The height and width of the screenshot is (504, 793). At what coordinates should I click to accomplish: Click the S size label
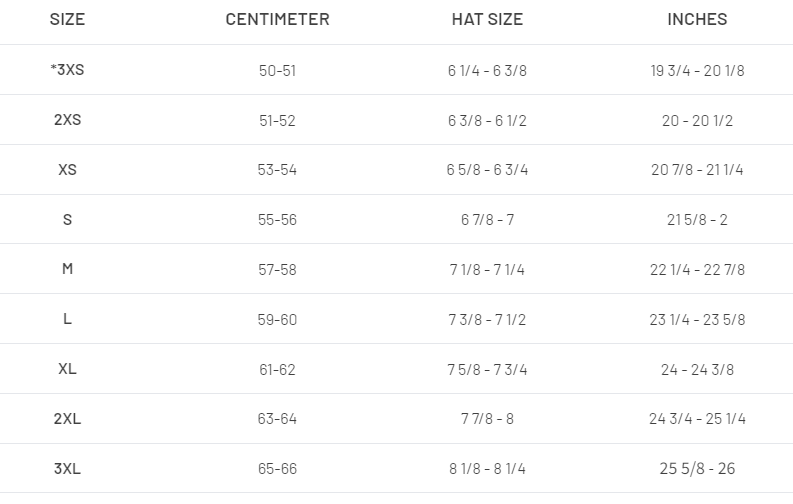coord(67,219)
